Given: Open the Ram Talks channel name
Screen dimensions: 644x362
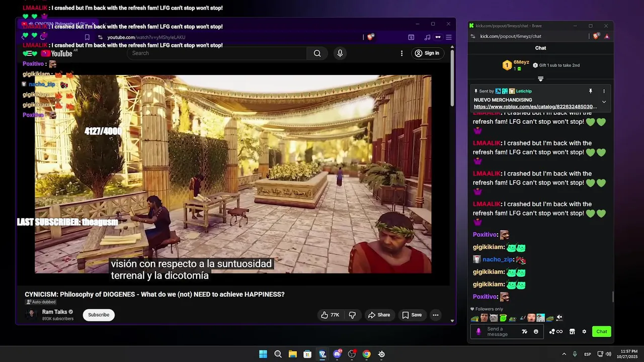Looking at the screenshot, I should pos(54,312).
